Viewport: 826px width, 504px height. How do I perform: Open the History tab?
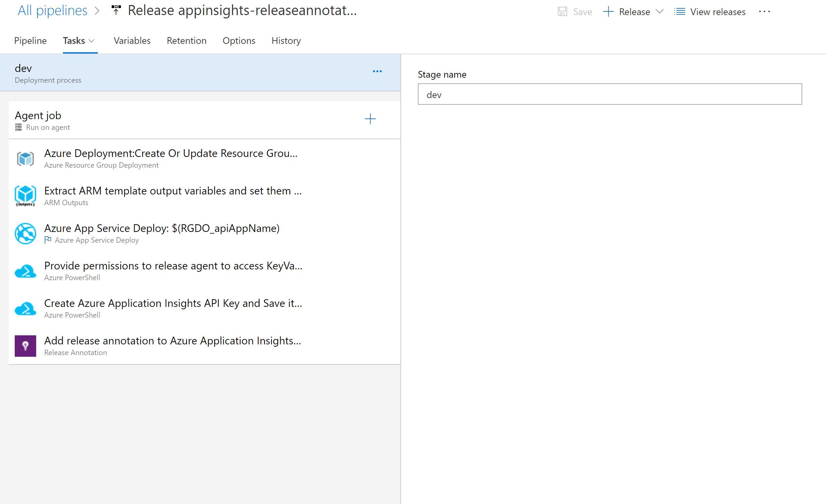tap(286, 40)
